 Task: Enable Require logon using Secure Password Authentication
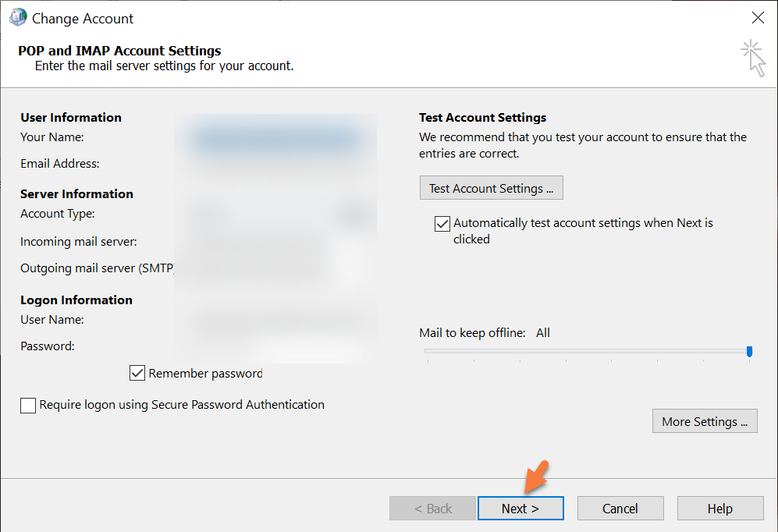click(29, 405)
